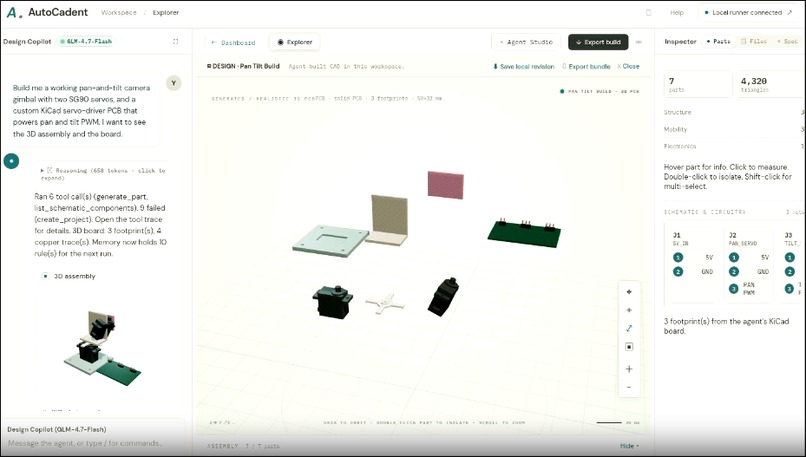The width and height of the screenshot is (806, 457).
Task: Click the 4,320 triangles stat card
Action: click(770, 84)
